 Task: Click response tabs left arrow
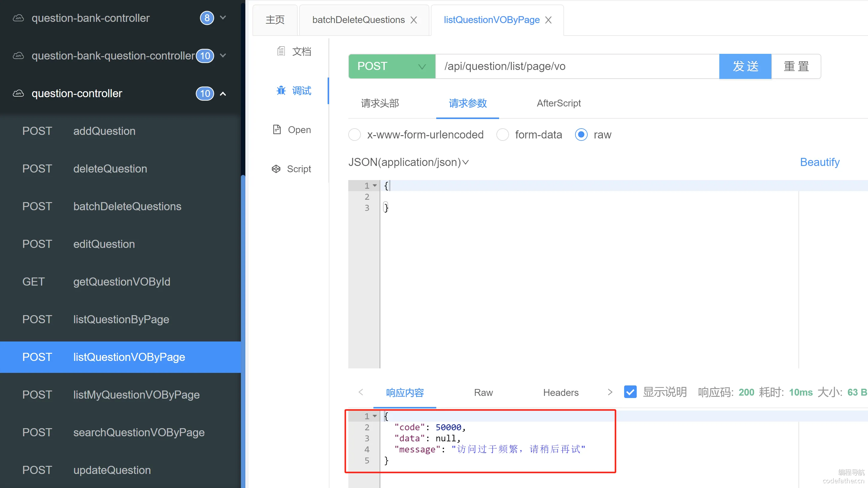[x=361, y=392]
